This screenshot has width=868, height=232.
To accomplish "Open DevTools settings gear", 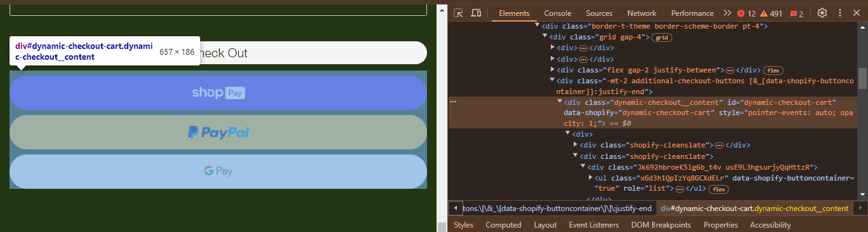I will click(x=822, y=13).
